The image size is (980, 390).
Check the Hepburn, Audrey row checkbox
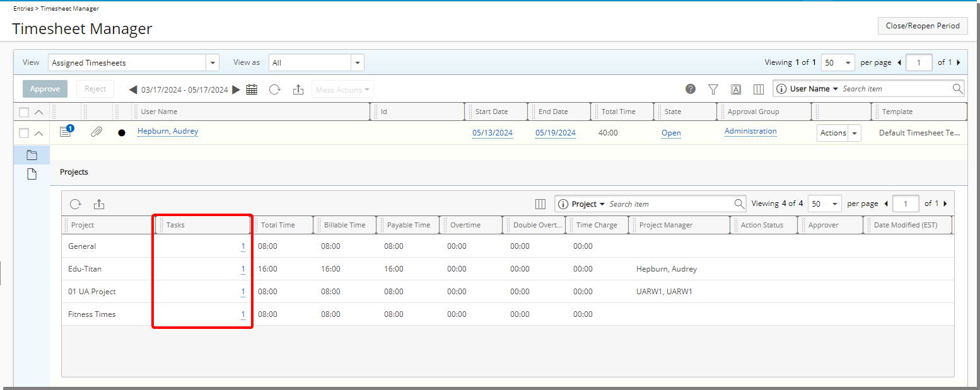tap(24, 133)
